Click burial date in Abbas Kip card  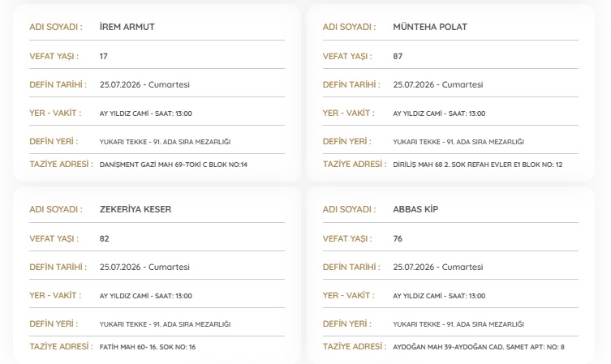click(437, 267)
